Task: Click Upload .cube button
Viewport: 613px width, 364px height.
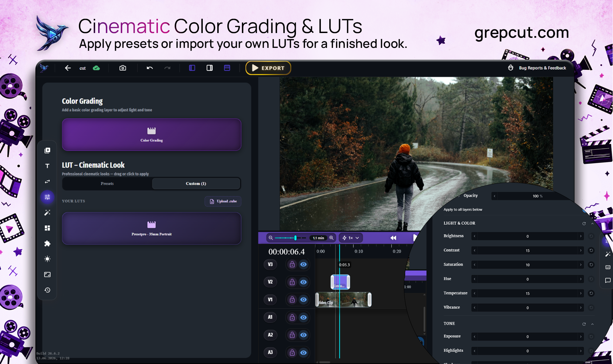Action: tap(223, 201)
